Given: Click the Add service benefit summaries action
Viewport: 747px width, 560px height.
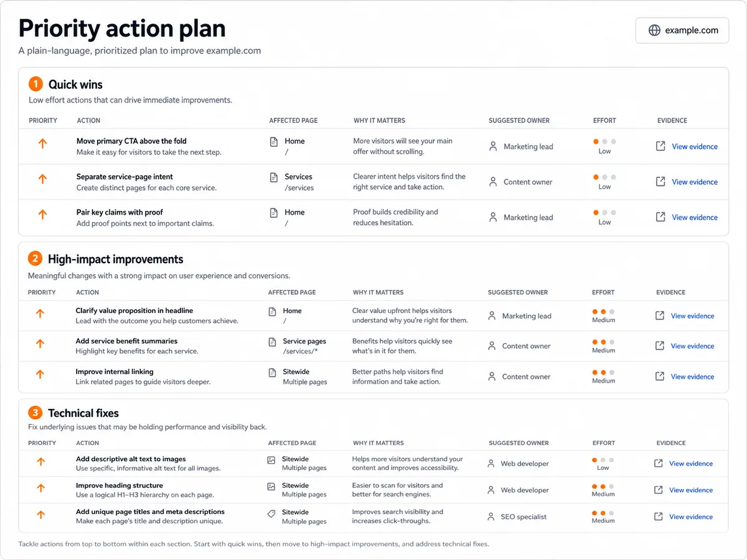Looking at the screenshot, I should [x=126, y=341].
